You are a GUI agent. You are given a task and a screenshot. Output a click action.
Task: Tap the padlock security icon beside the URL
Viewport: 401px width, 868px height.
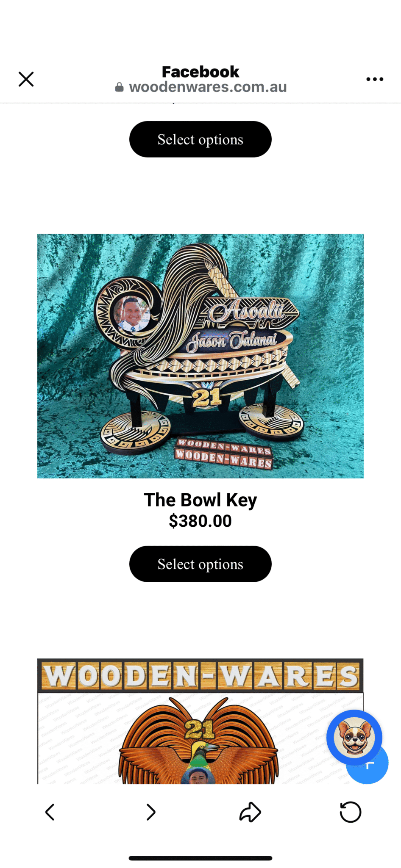[x=120, y=87]
